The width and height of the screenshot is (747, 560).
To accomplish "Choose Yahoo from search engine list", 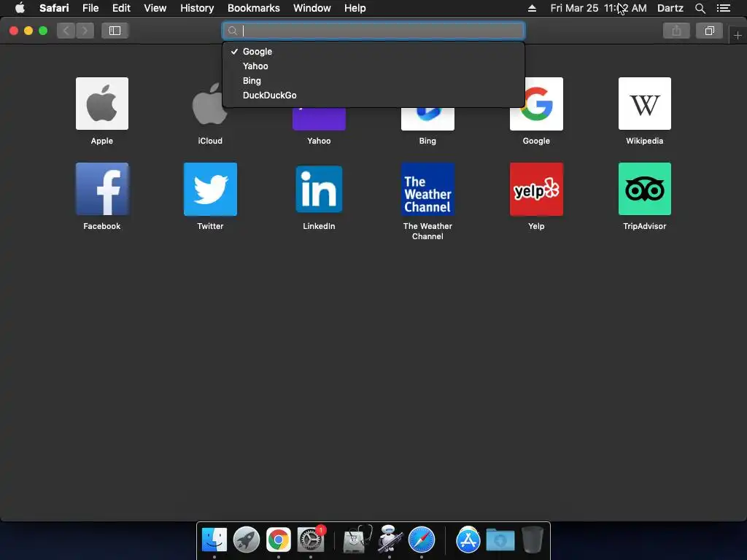I will click(x=373, y=66).
